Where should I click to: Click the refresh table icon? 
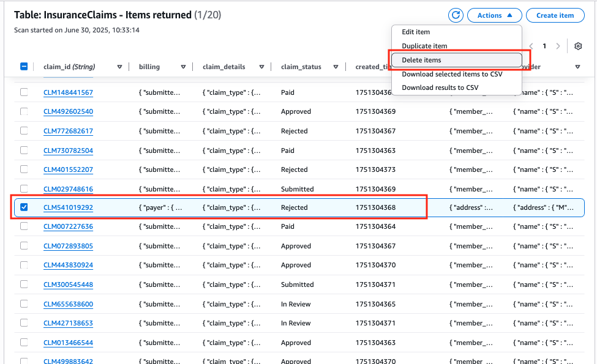tap(456, 15)
